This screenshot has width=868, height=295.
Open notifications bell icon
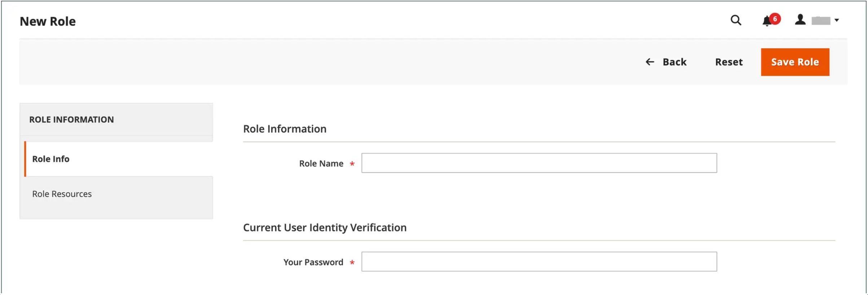767,21
